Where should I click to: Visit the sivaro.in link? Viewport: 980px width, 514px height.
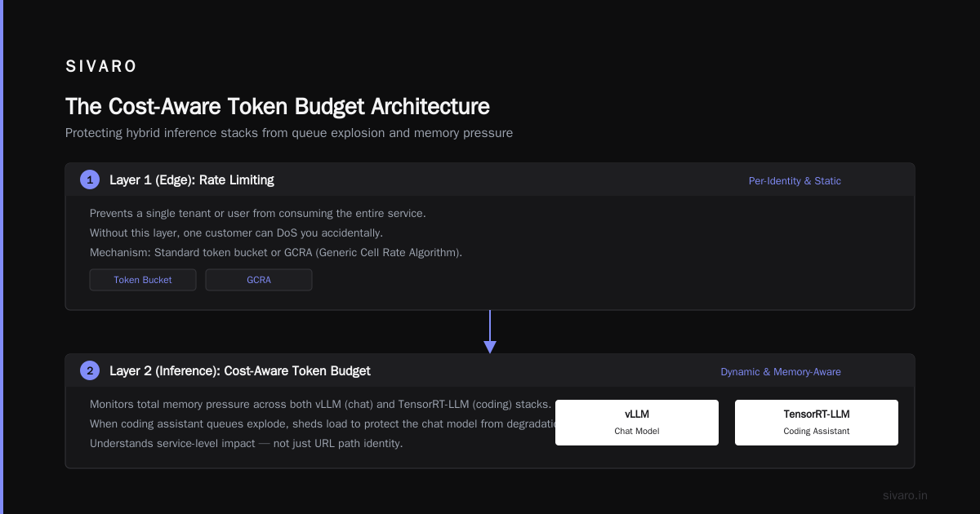pyautogui.click(x=906, y=495)
